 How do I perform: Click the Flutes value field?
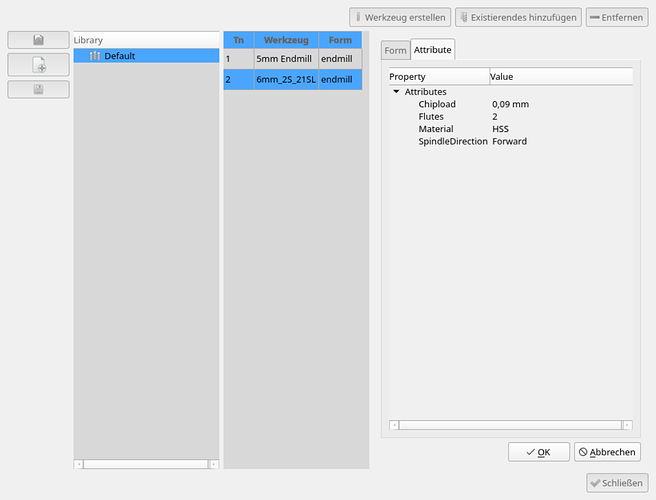point(496,117)
